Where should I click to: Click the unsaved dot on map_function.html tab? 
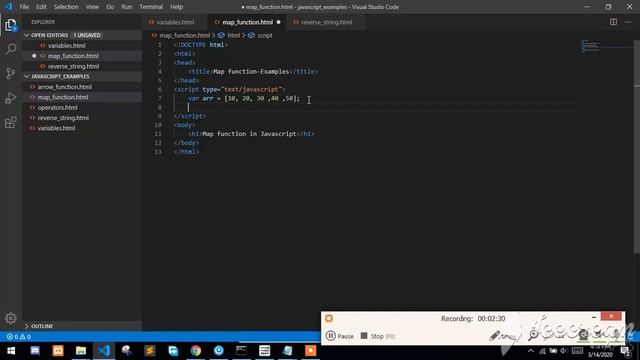[x=278, y=22]
